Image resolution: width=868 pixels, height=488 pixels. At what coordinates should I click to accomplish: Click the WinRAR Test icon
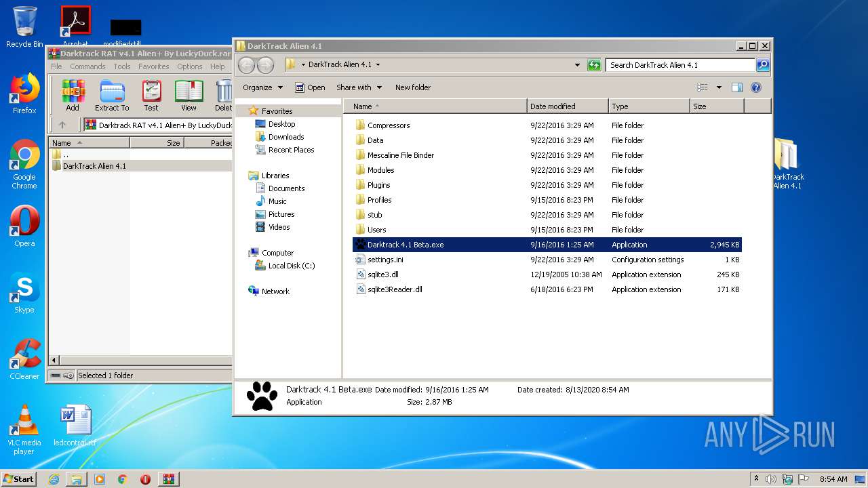pos(151,95)
